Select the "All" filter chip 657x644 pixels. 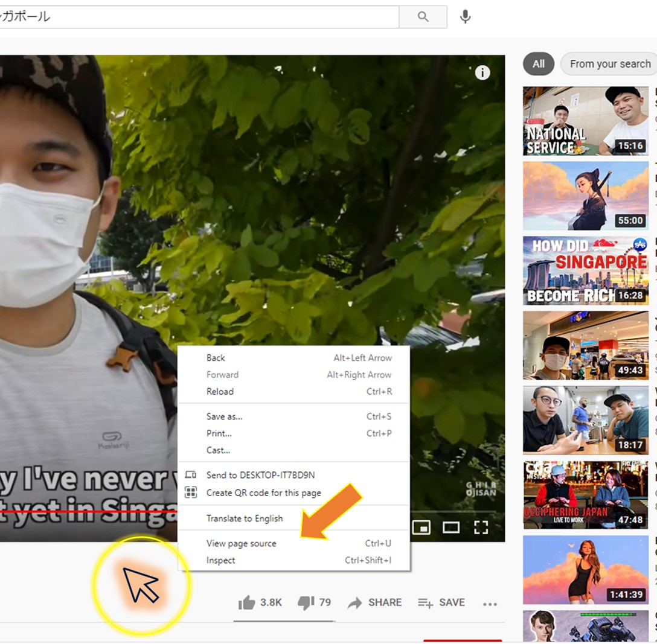[537, 64]
